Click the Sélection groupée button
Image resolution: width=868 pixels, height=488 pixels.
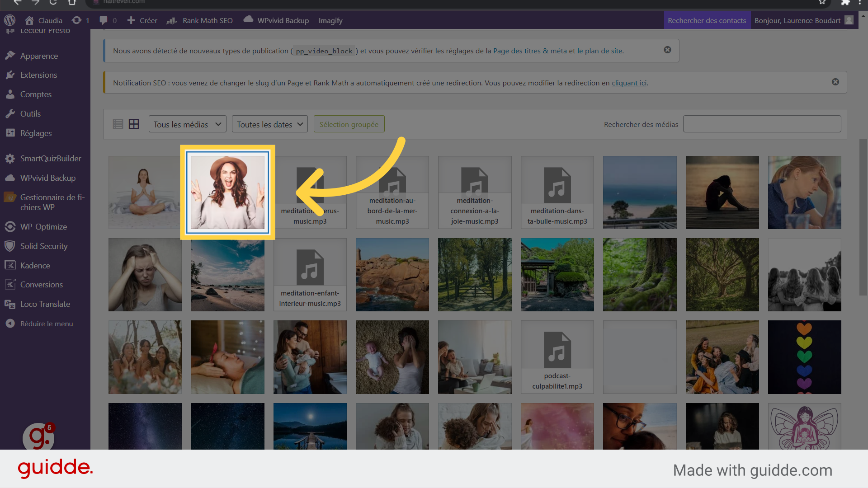coord(349,124)
